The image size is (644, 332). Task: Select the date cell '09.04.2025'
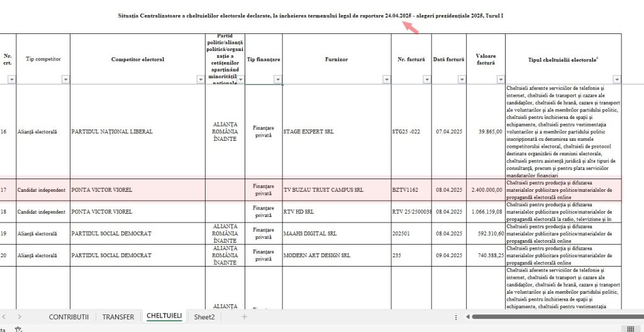(x=449, y=255)
